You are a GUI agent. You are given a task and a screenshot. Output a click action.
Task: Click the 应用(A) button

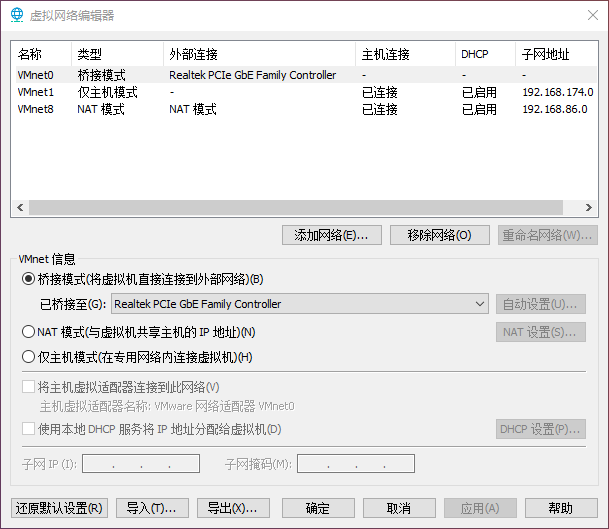(480, 508)
